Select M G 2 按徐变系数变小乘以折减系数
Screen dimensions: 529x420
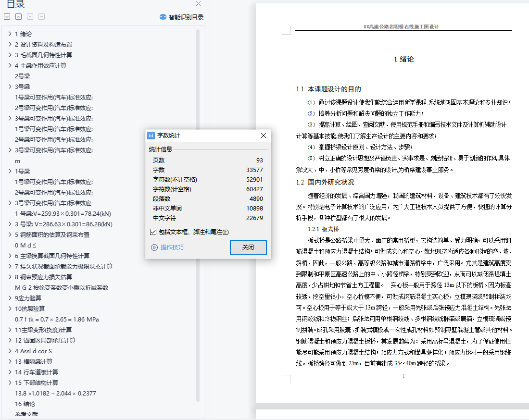[62, 287]
